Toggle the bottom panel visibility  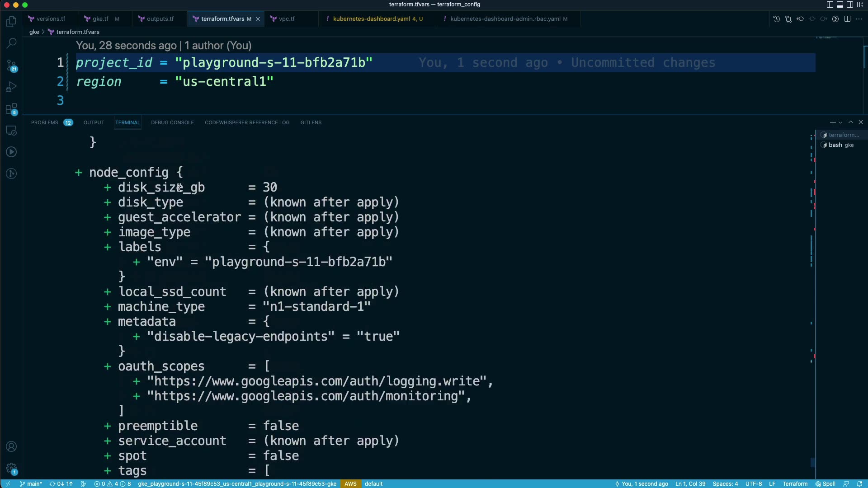[840, 5]
